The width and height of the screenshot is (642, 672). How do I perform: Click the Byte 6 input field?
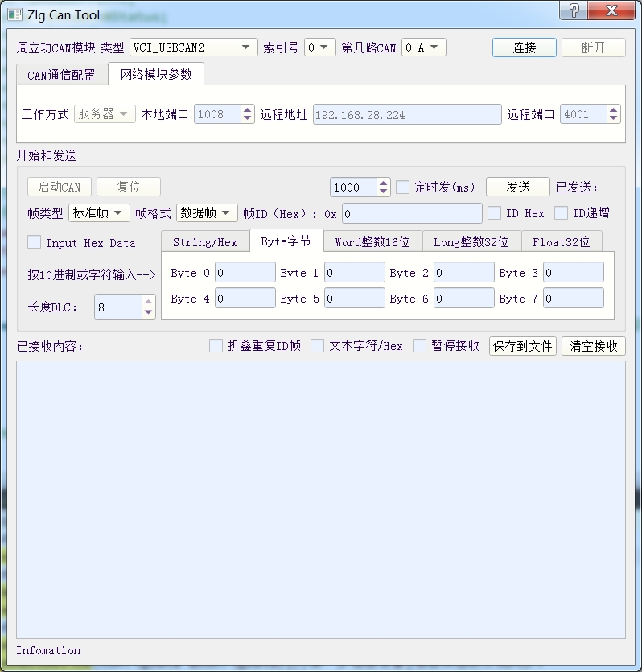(x=464, y=299)
